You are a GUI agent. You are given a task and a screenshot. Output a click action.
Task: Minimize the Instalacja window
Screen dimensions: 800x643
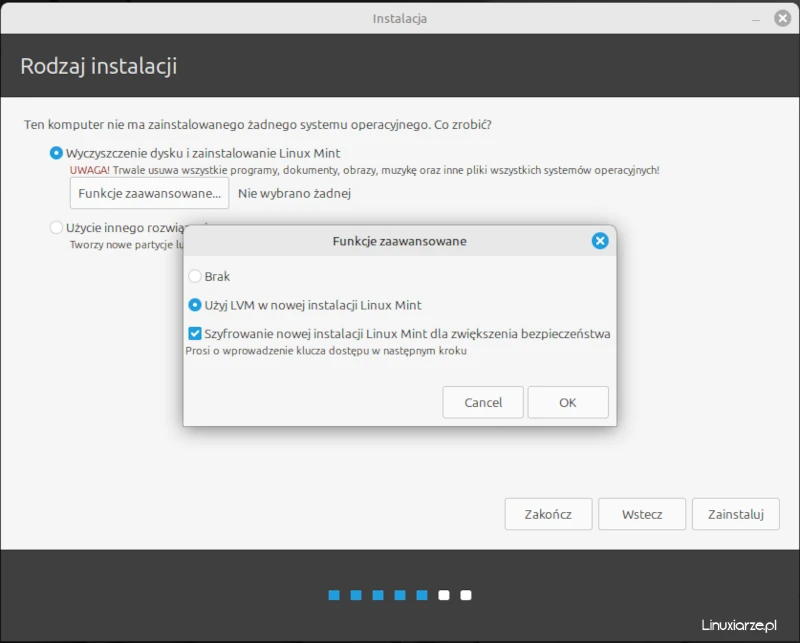pyautogui.click(x=756, y=19)
